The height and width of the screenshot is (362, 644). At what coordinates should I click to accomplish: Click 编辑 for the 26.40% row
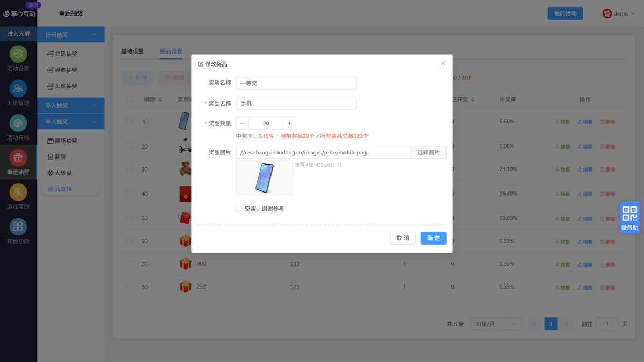(585, 194)
